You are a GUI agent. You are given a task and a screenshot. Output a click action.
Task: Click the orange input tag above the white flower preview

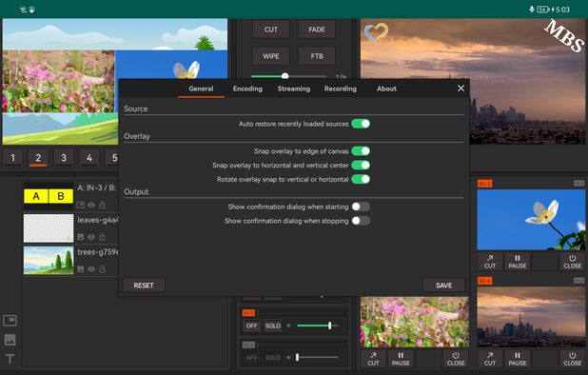point(485,184)
